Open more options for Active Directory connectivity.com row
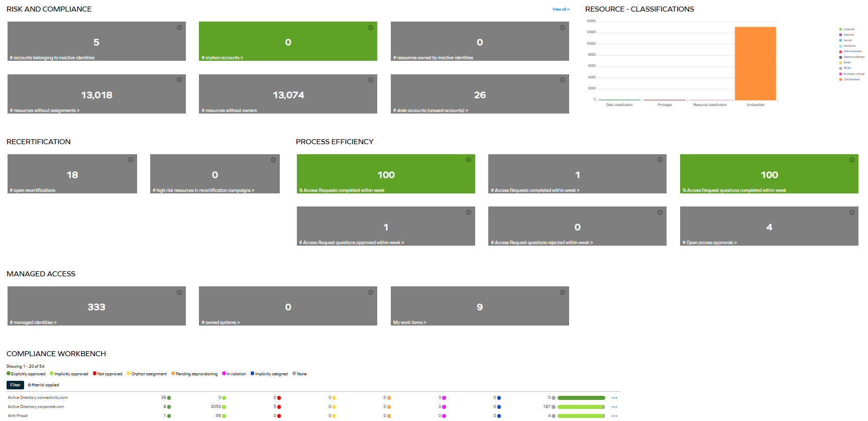 coord(614,398)
